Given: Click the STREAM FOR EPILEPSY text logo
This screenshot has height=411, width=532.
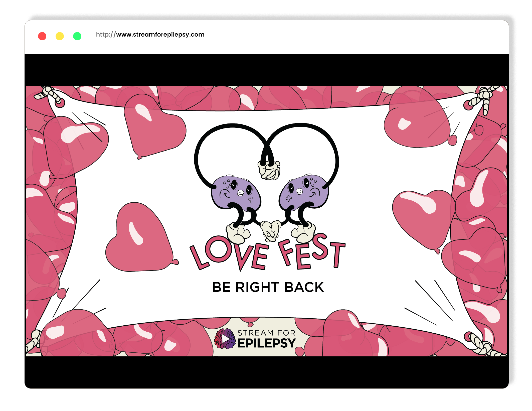Looking at the screenshot, I should tap(266, 339).
